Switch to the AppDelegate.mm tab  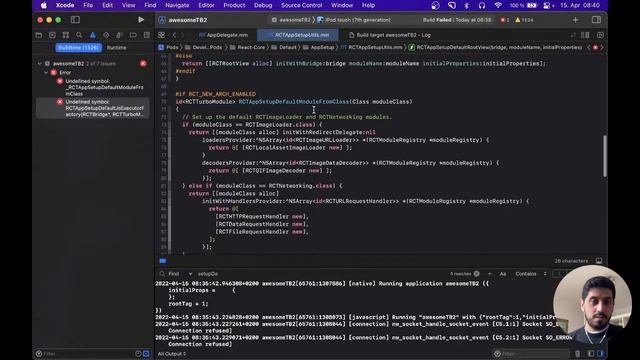pyautogui.click(x=224, y=35)
